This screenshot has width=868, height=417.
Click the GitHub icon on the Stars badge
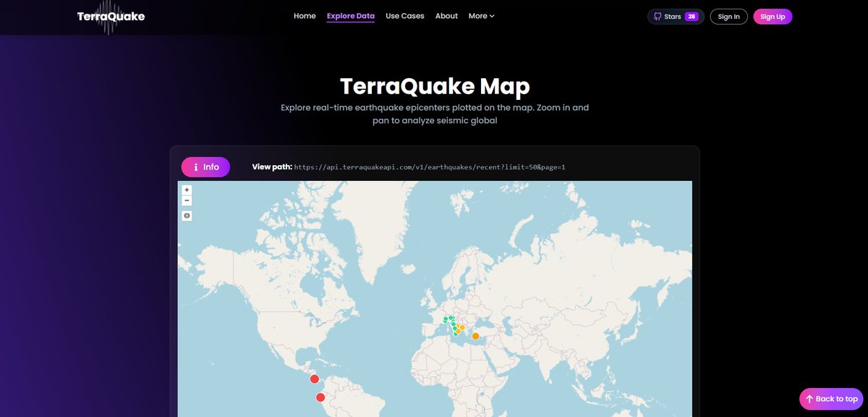tap(658, 16)
